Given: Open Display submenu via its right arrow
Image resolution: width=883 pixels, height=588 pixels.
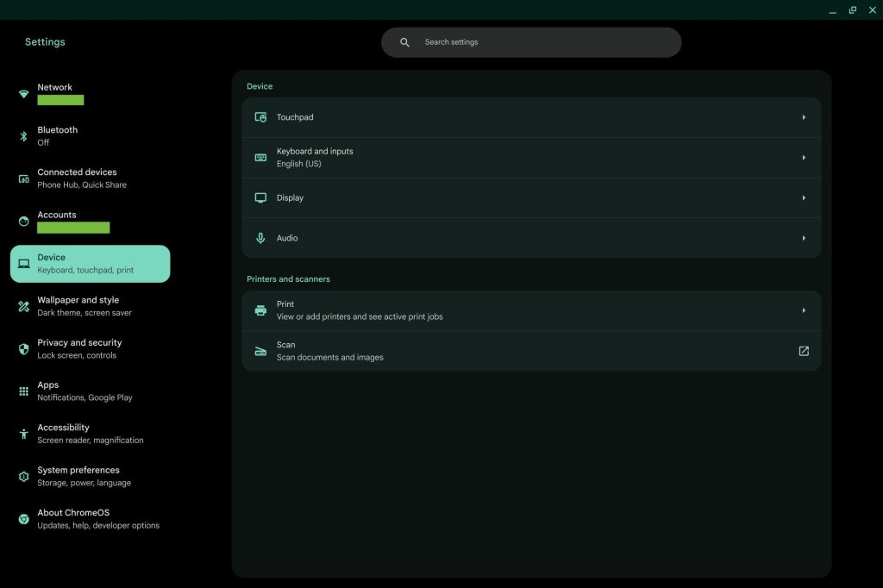Looking at the screenshot, I should tap(804, 197).
